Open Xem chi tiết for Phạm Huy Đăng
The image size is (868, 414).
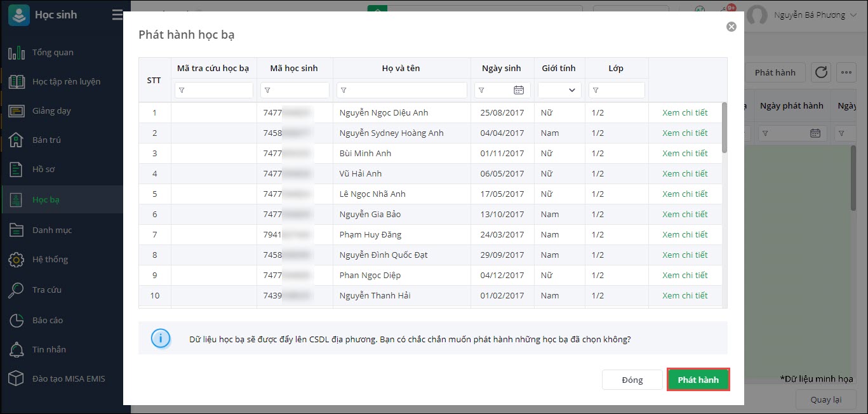(x=684, y=234)
